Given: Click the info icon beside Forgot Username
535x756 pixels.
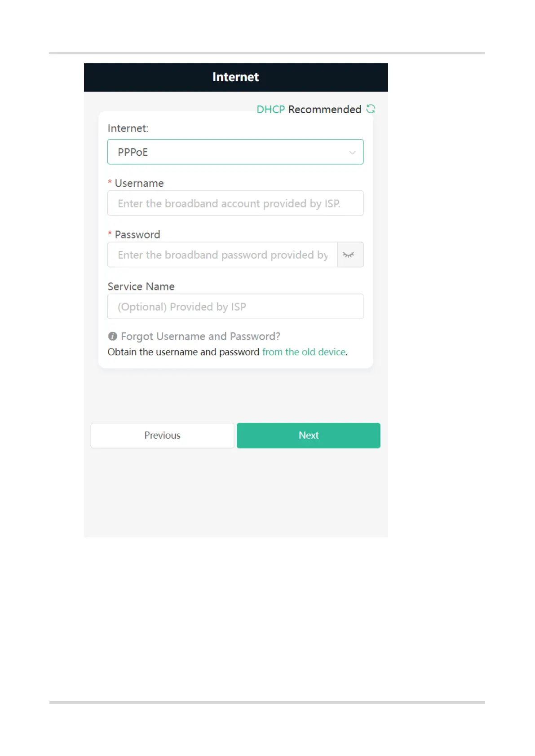Looking at the screenshot, I should (113, 336).
